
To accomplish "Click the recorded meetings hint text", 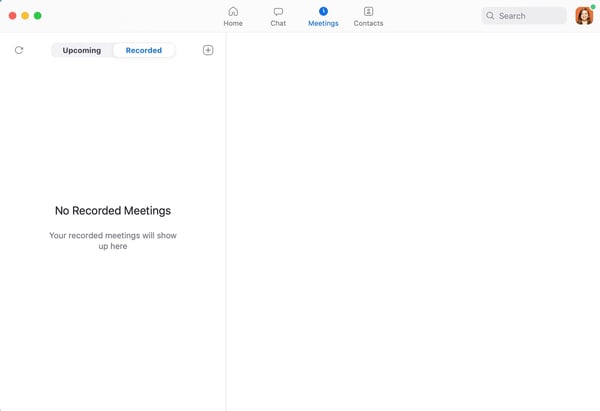I will tap(113, 241).
